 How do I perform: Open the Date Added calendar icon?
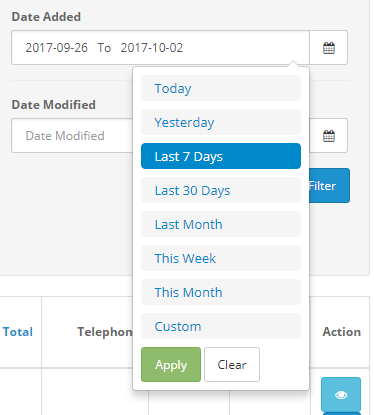pyautogui.click(x=329, y=48)
